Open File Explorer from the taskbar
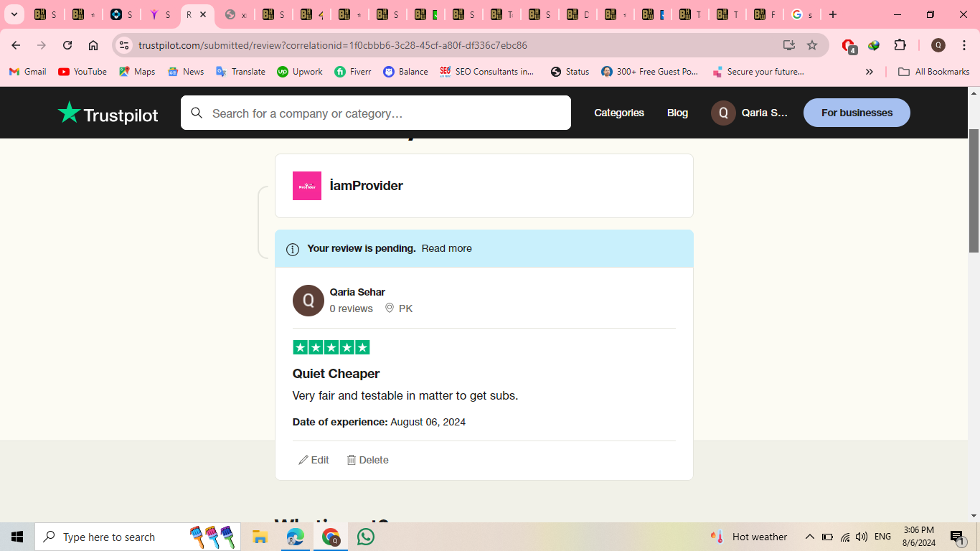This screenshot has height=551, width=980. 260,537
